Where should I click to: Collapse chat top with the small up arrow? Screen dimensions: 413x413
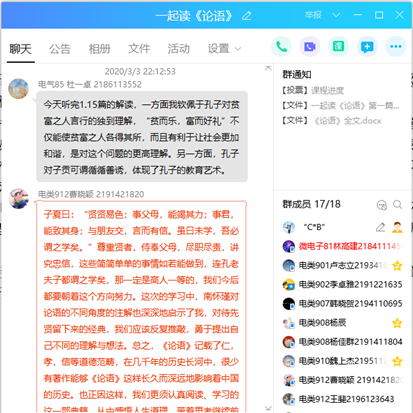[268, 68]
